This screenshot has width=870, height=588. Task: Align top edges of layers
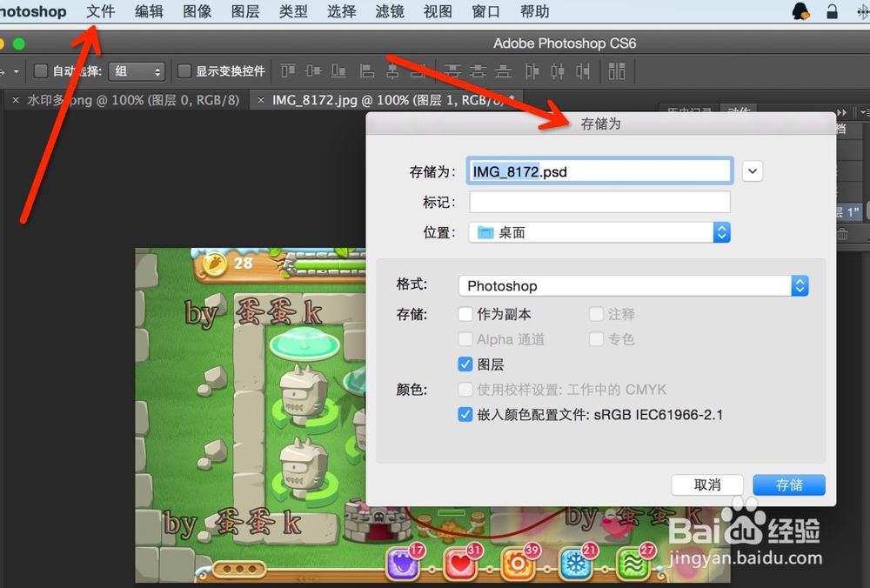288,71
